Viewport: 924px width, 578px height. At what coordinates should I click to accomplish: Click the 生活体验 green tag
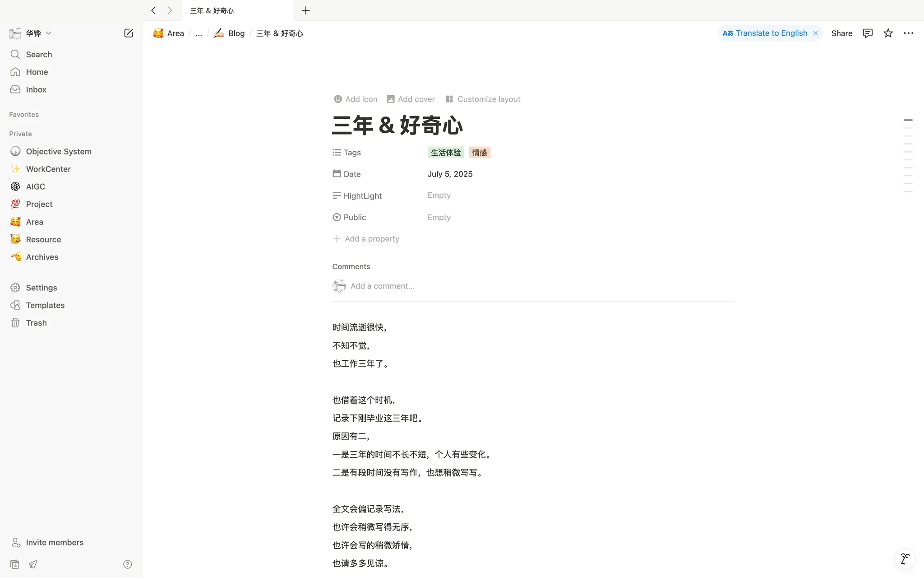click(445, 153)
